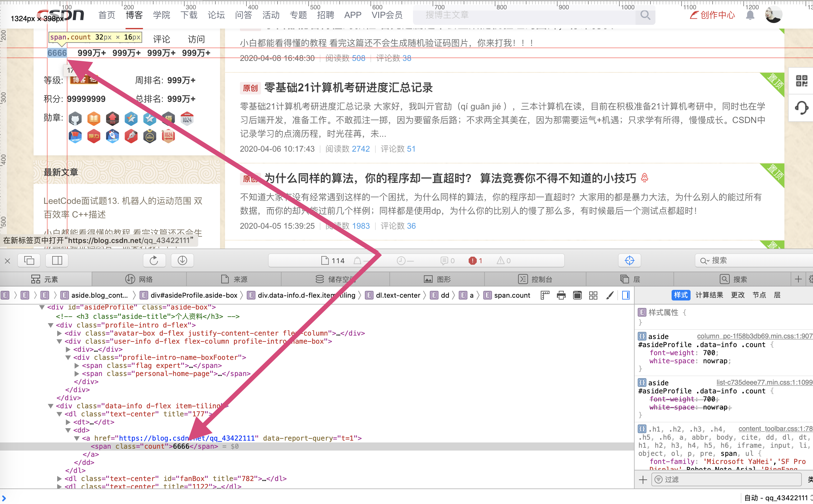Screen dimensions: 813x504
Task: Open the qq_43422111 blog link in DOM
Action: (x=187, y=438)
